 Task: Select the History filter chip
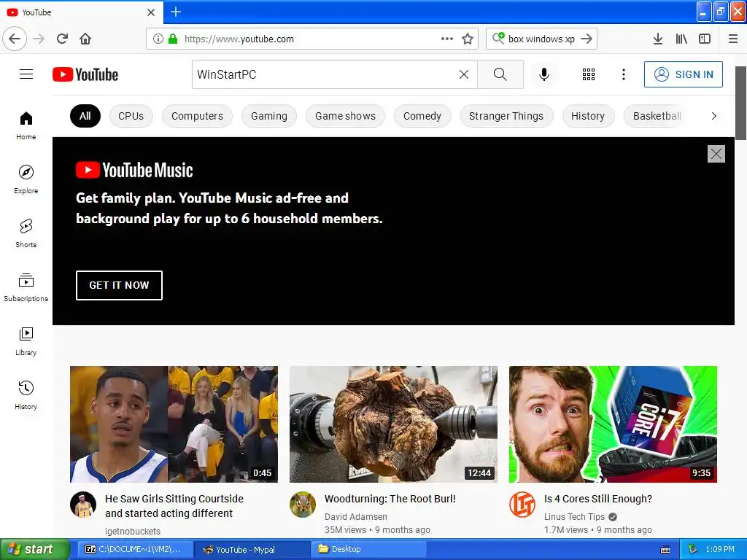pyautogui.click(x=588, y=116)
